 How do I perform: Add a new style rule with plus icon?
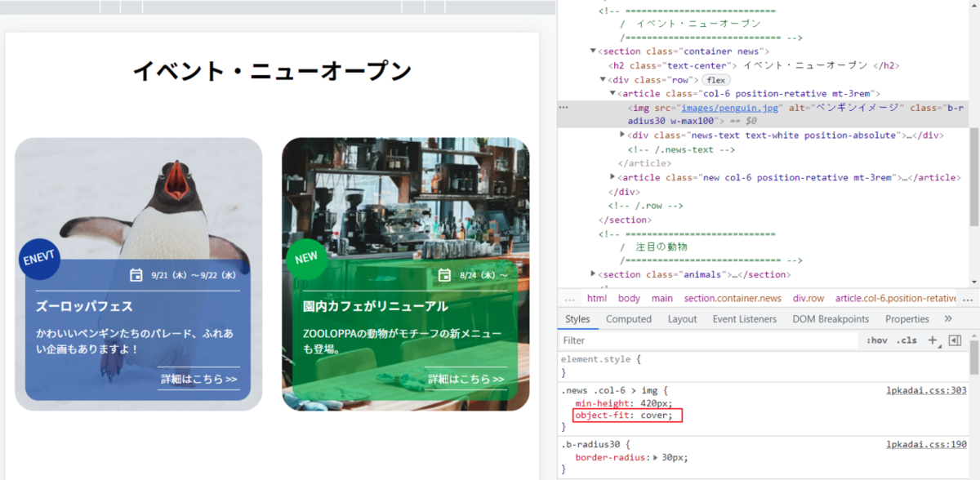pyautogui.click(x=933, y=340)
